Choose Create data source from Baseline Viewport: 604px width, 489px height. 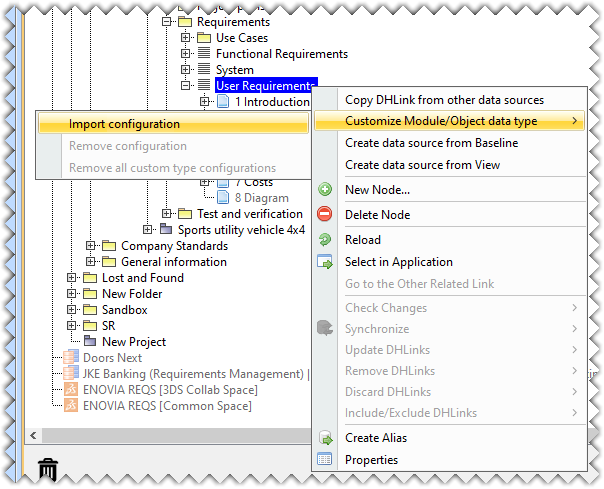450,143
